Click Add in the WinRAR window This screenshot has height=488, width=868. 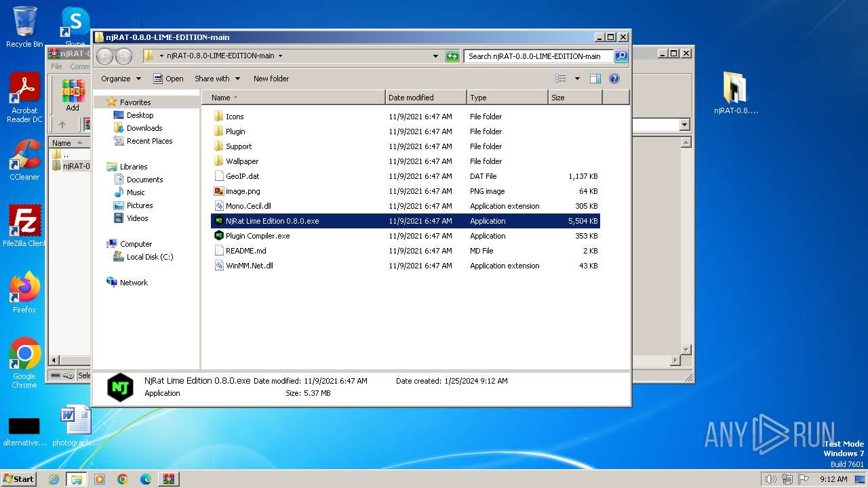click(73, 96)
